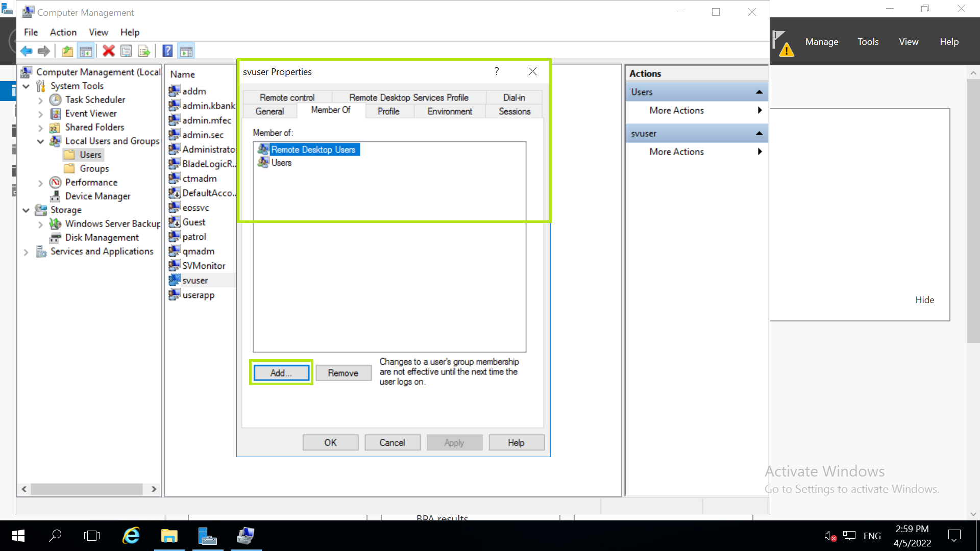Click the blue Help question mark icon
This screenshot has width=980, height=551.
pyautogui.click(x=167, y=51)
